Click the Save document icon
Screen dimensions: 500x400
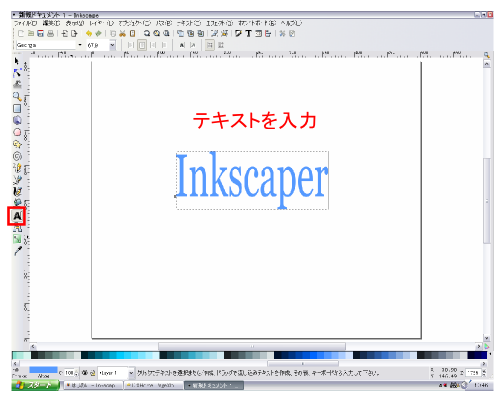(41, 33)
